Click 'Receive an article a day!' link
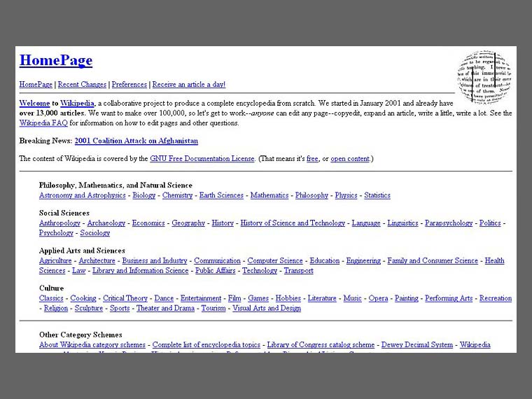This screenshot has width=532, height=399. point(189,85)
